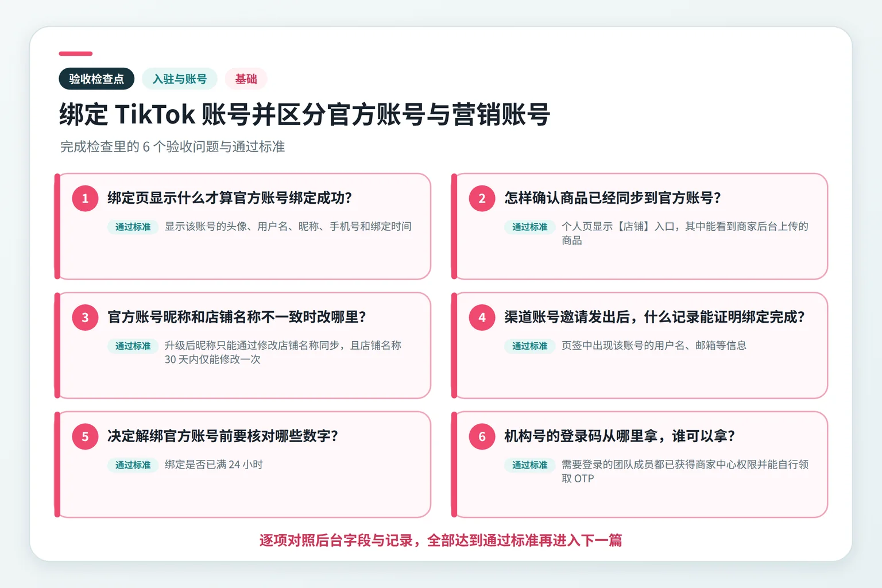This screenshot has height=588, width=882.
Task: Click the number 1 circle badge
Action: [x=85, y=198]
